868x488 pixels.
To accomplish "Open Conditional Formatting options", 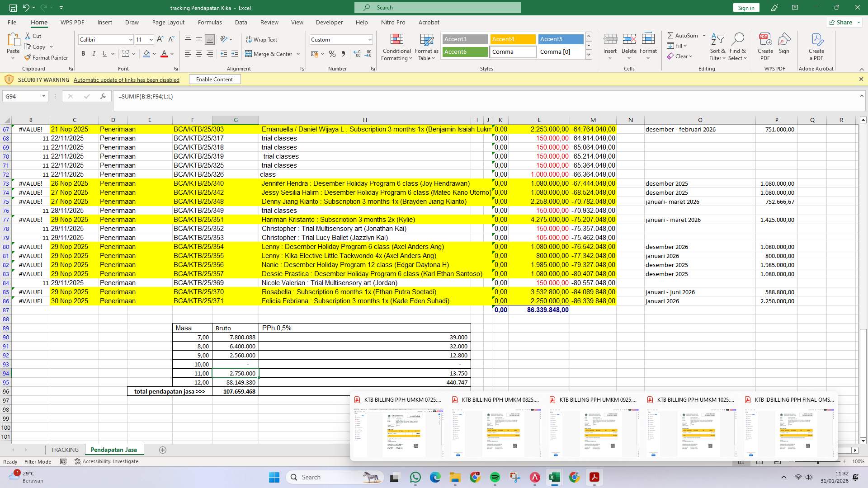I will tap(396, 47).
